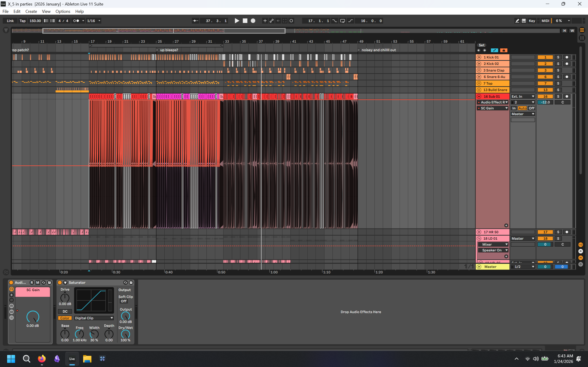The width and height of the screenshot is (588, 367).
Task: Click the Stop button in transport
Action: pyautogui.click(x=245, y=21)
